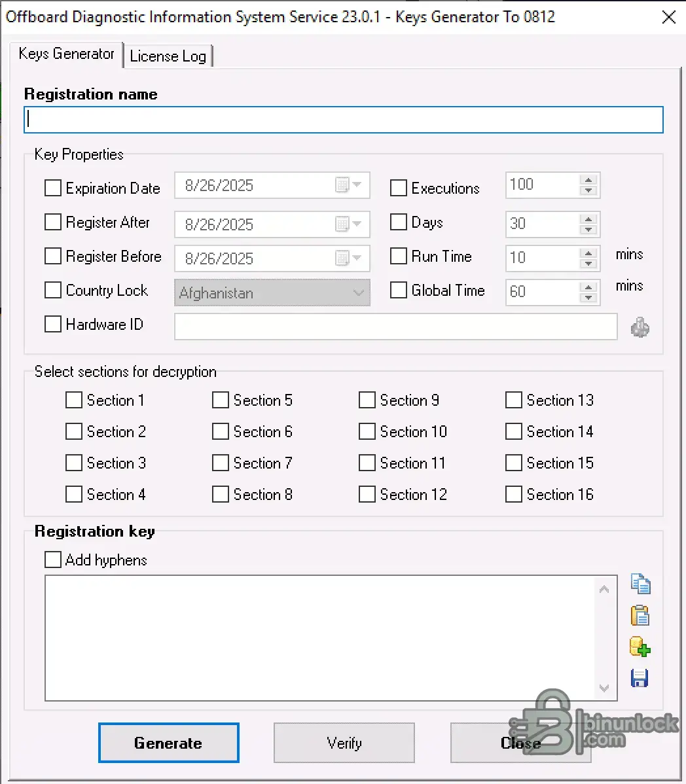Select Section 4 checkbox
686x784 pixels.
click(x=74, y=495)
